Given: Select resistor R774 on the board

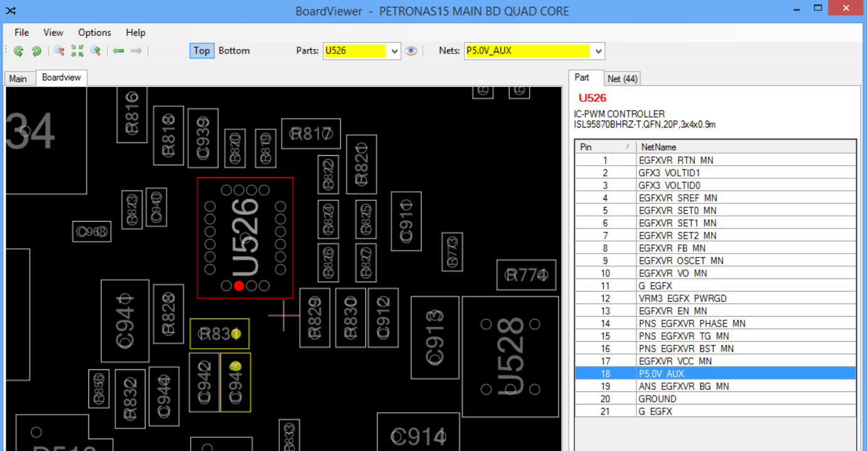Looking at the screenshot, I should click(x=527, y=275).
